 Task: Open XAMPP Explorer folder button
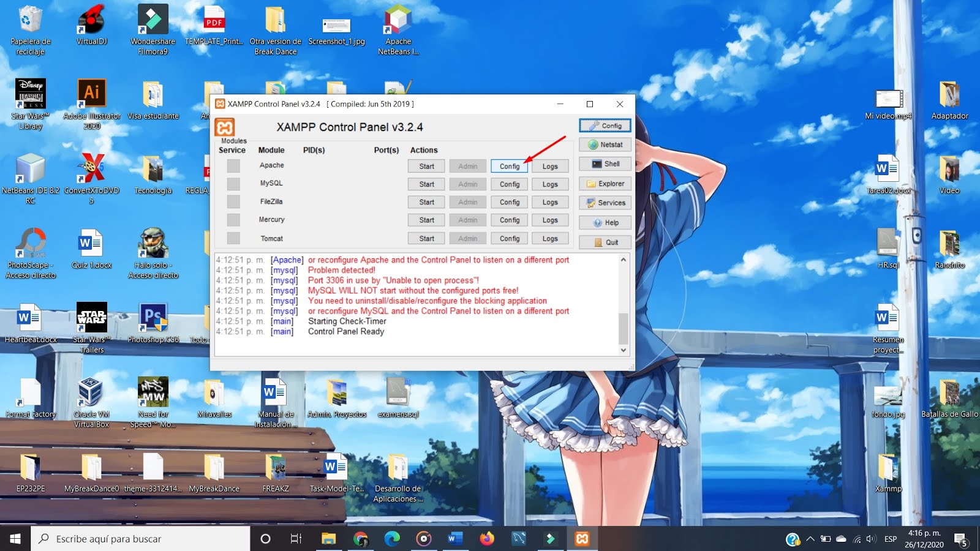tap(605, 184)
